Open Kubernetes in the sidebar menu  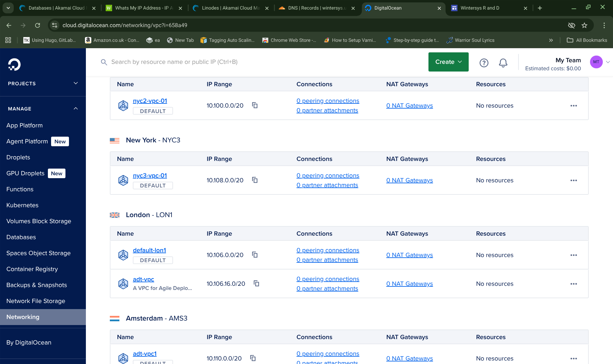(22, 205)
